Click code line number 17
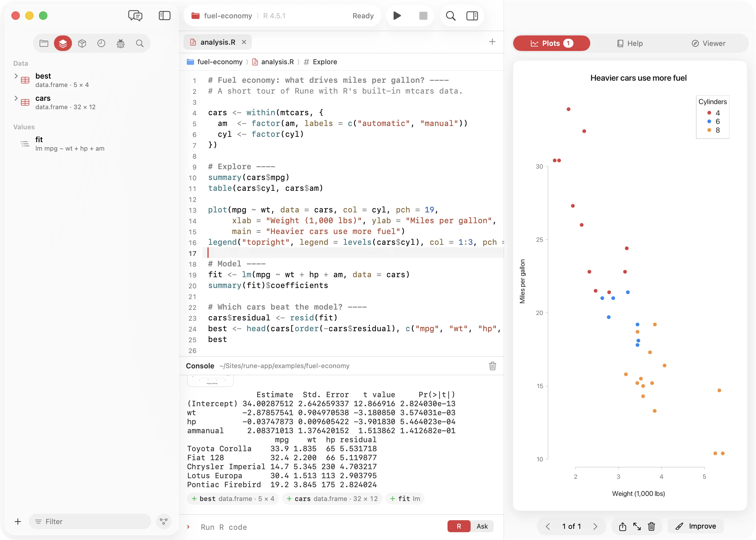This screenshot has width=756, height=540. click(193, 254)
